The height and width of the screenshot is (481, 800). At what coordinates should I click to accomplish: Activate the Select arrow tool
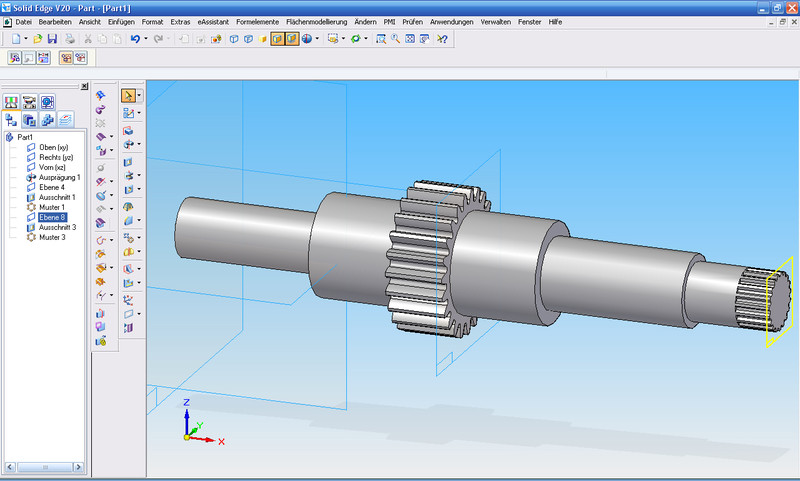[128, 96]
